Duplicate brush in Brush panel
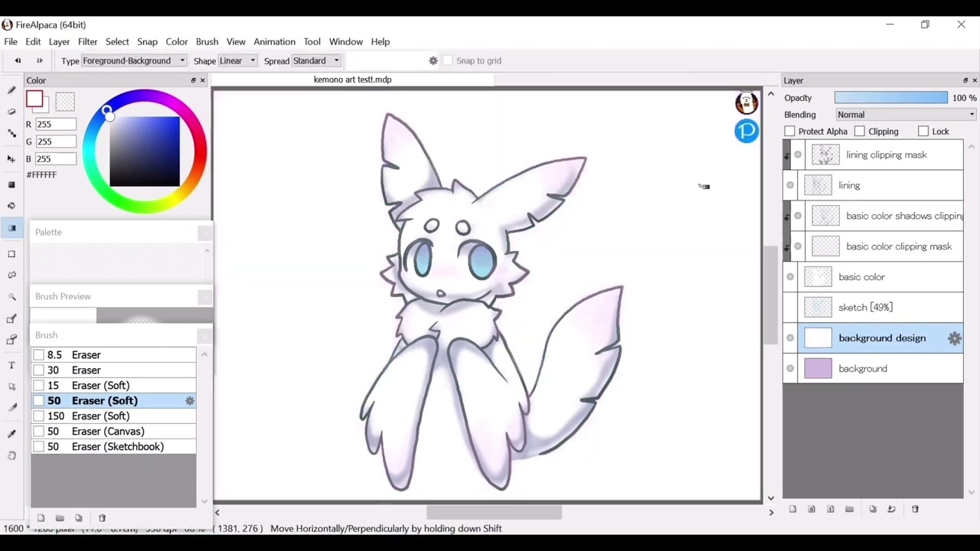This screenshot has height=551, width=980. tap(78, 518)
